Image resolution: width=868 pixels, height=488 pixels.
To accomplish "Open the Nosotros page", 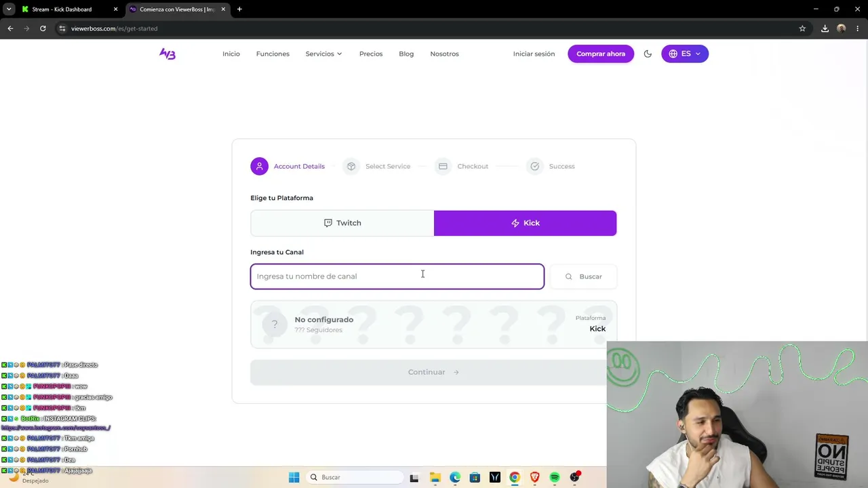I will click(x=444, y=54).
